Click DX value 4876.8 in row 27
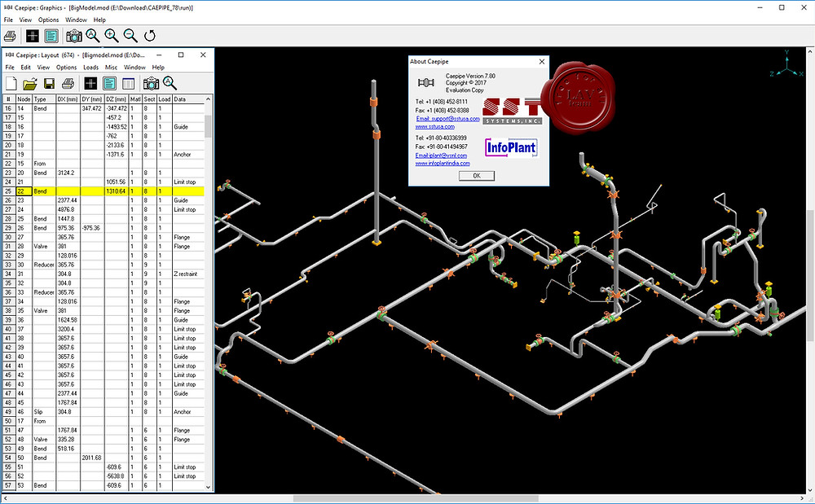The image size is (815, 504). click(x=68, y=210)
